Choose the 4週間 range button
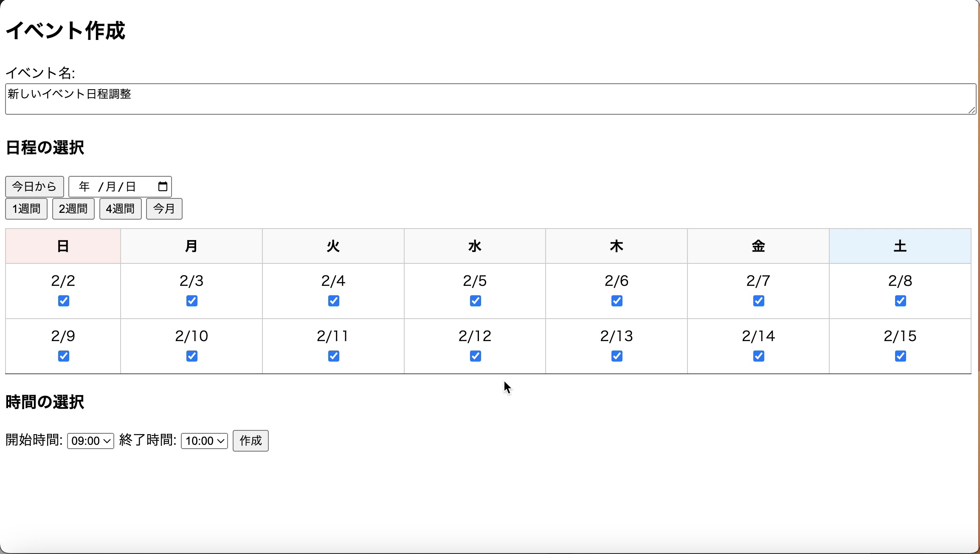The width and height of the screenshot is (980, 554). pyautogui.click(x=120, y=209)
